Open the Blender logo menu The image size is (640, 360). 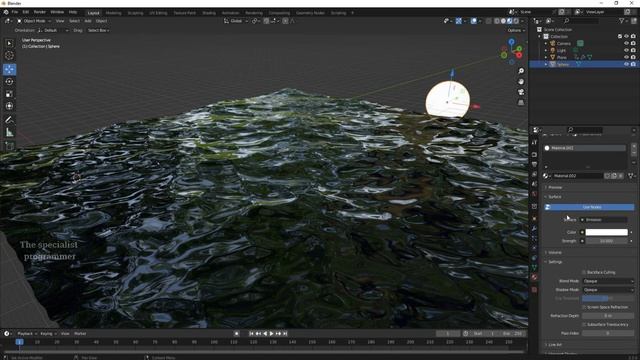pos(6,12)
